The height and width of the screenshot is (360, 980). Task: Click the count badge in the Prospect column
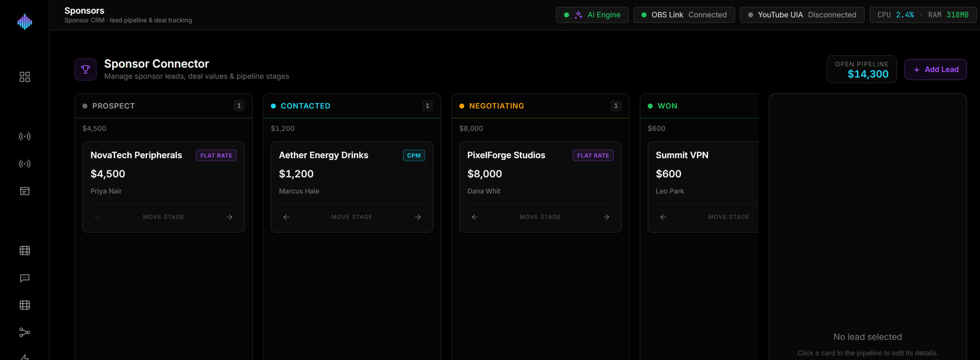coord(239,105)
